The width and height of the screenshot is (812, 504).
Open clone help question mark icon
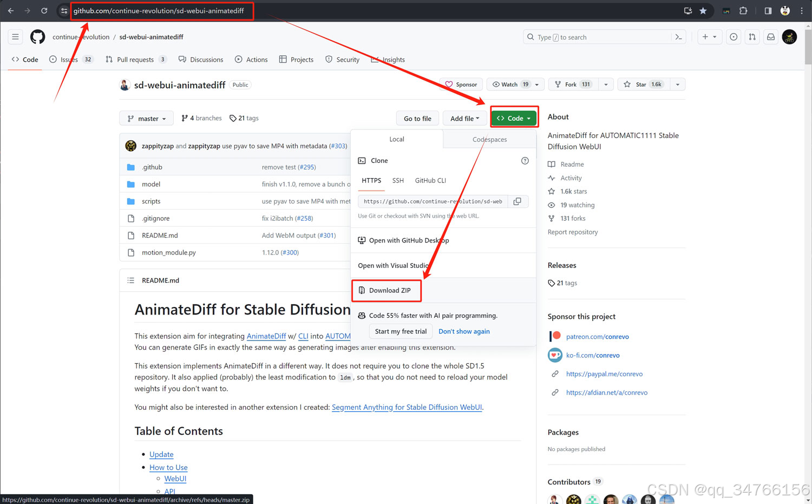(525, 161)
